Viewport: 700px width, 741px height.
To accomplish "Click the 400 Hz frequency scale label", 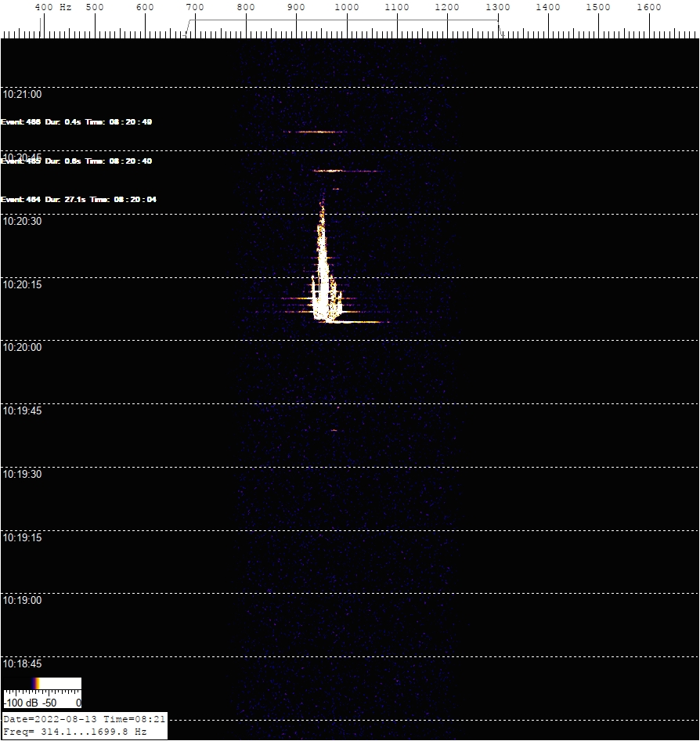I will 53,7.
